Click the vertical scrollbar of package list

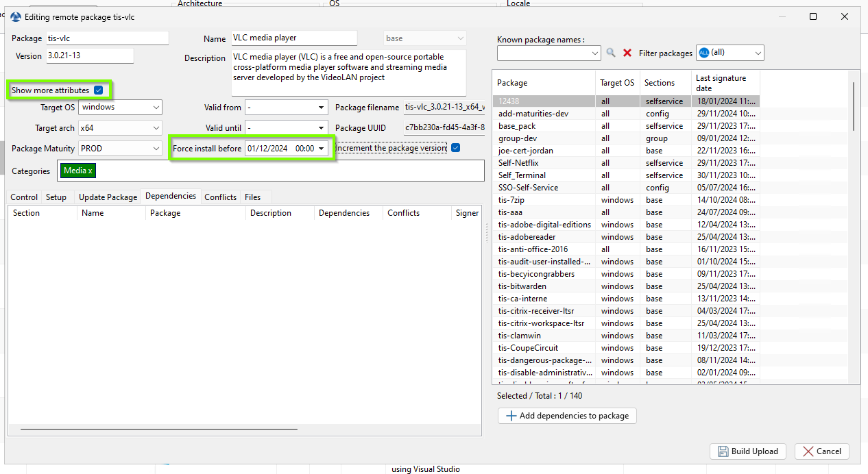click(x=854, y=106)
